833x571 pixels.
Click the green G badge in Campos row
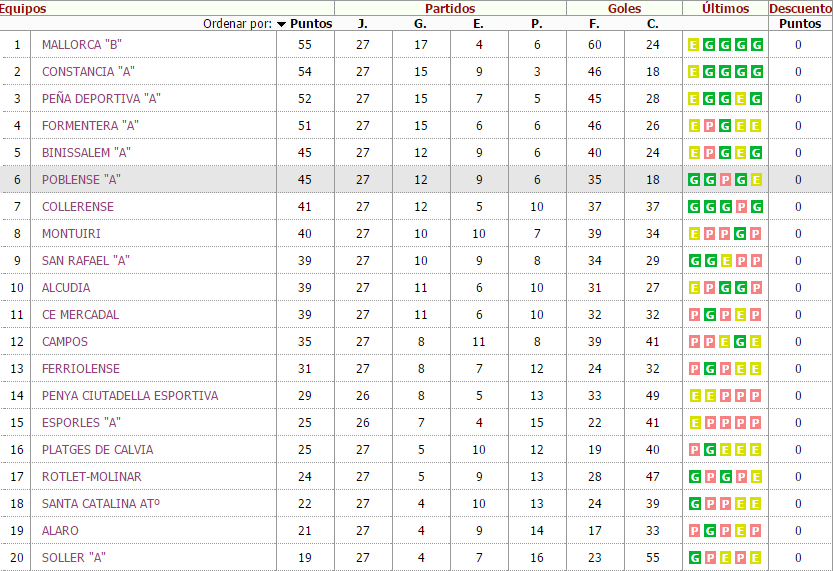tap(741, 342)
